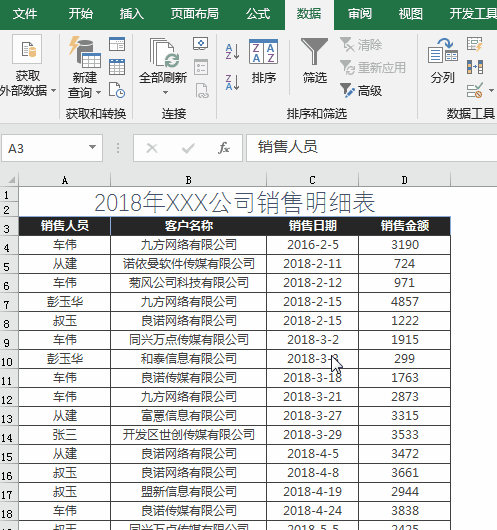497x530 pixels.
Task: Select column D header
Action: (x=404, y=180)
